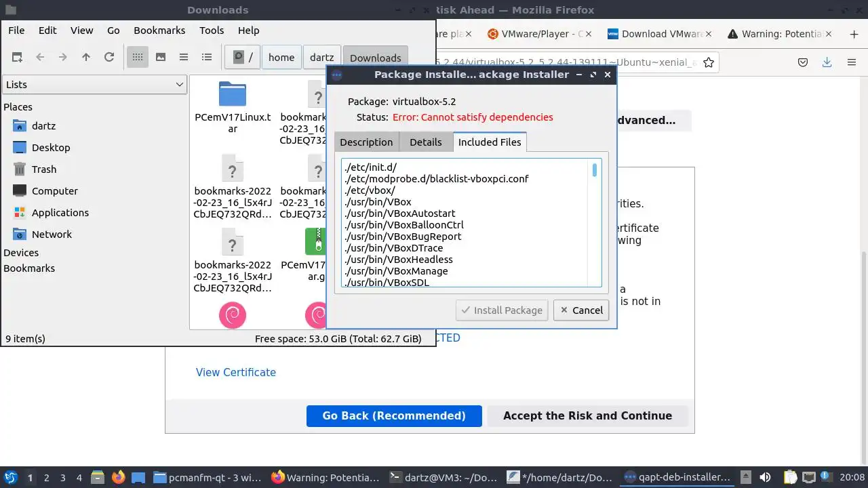Go back in the Downloads file manager
The width and height of the screenshot is (868, 488).
coord(40,58)
